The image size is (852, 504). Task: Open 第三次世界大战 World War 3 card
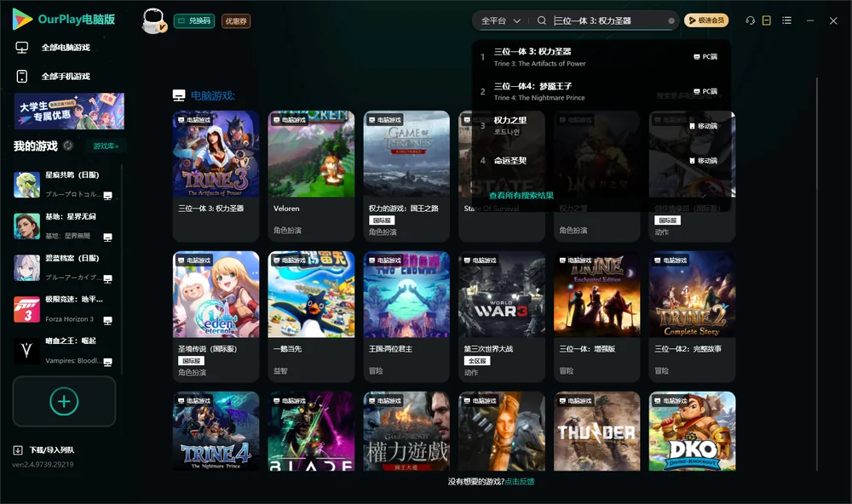(x=502, y=316)
